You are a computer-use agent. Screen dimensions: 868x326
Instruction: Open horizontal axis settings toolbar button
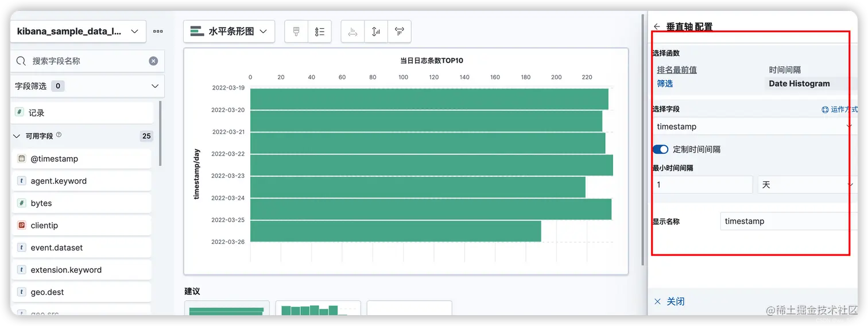tap(400, 32)
